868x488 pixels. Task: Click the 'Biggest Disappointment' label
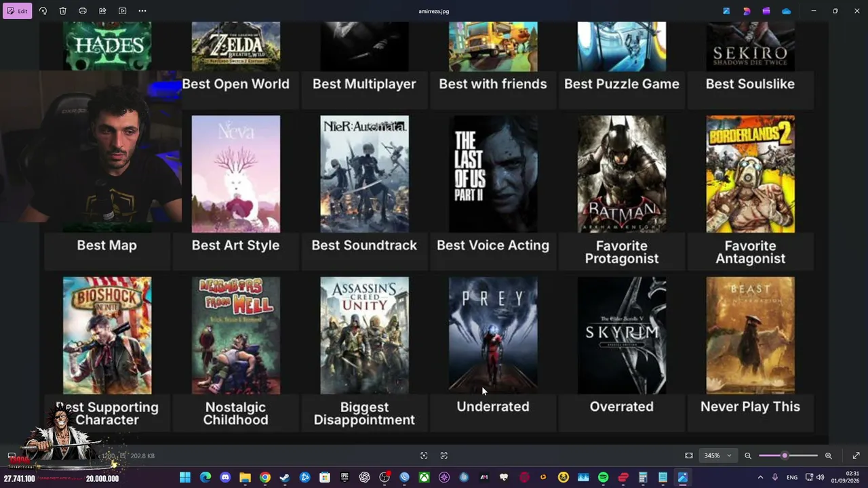pyautogui.click(x=364, y=413)
